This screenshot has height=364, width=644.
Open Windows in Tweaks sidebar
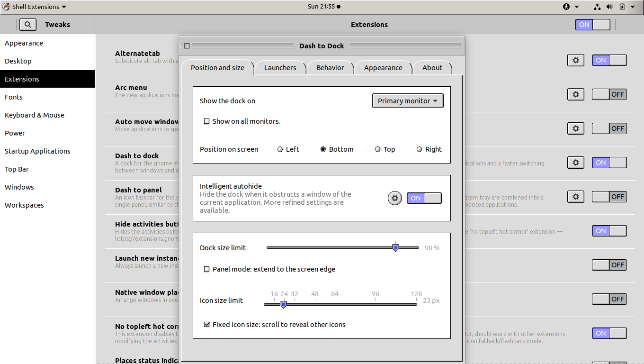[x=47, y=187]
